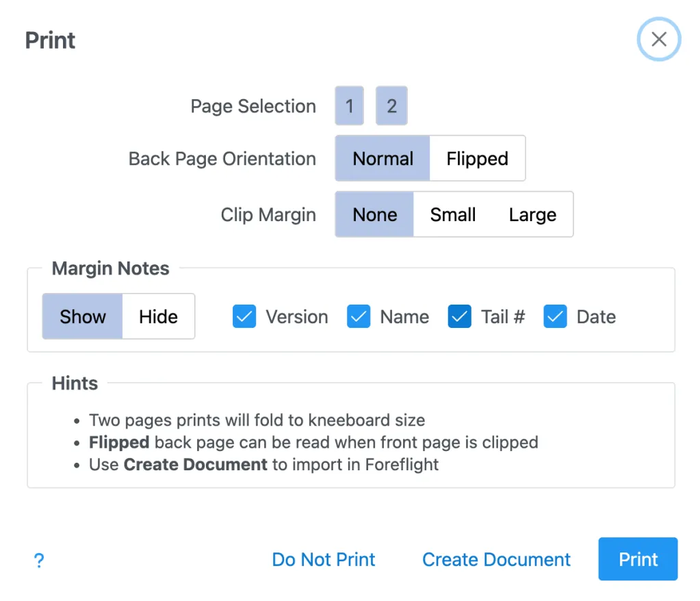Toggle page 2 in Page Selection
Image resolution: width=700 pixels, height=601 pixels.
tap(391, 106)
